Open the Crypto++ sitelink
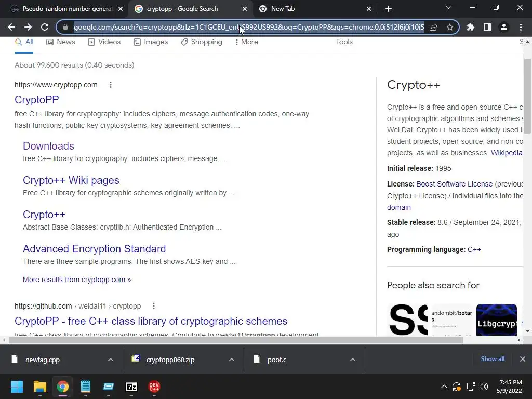The width and height of the screenshot is (532, 399). (44, 215)
